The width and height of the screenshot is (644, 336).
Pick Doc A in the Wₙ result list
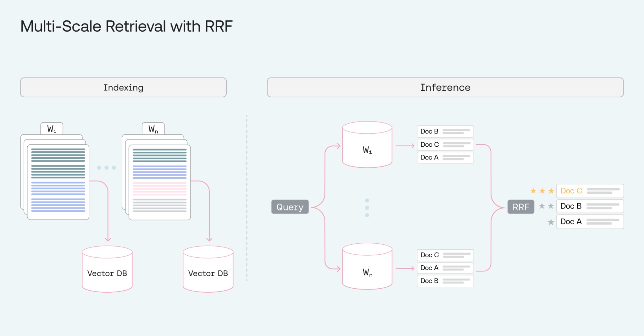tap(445, 268)
